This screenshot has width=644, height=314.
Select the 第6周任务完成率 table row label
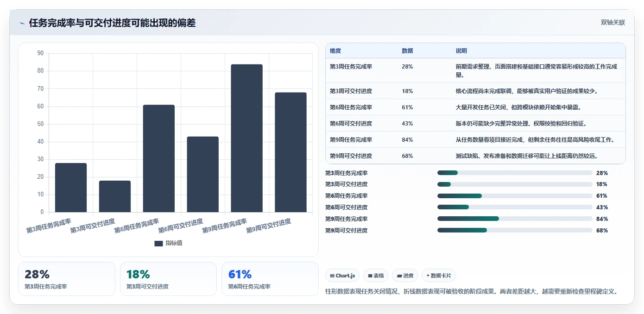click(x=351, y=107)
